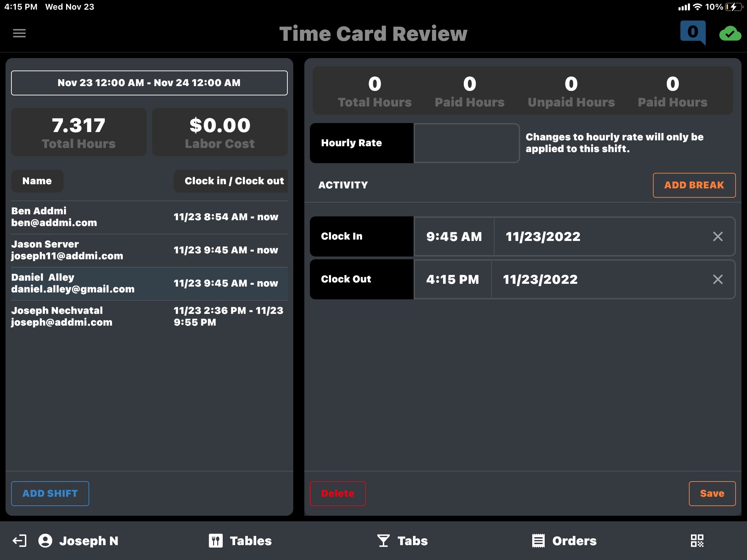The width and height of the screenshot is (747, 560).
Task: Delete the selected shift
Action: [x=338, y=493]
